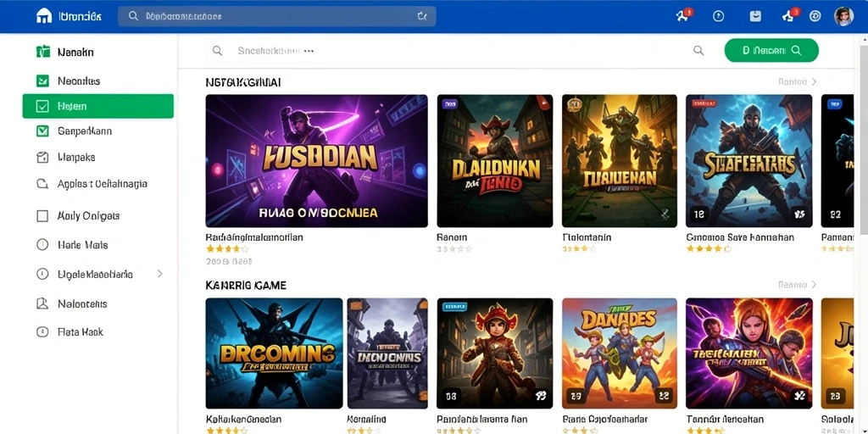The image size is (868, 434).
Task: Click the icon beside Ugelekladeliarie
Action: click(42, 274)
